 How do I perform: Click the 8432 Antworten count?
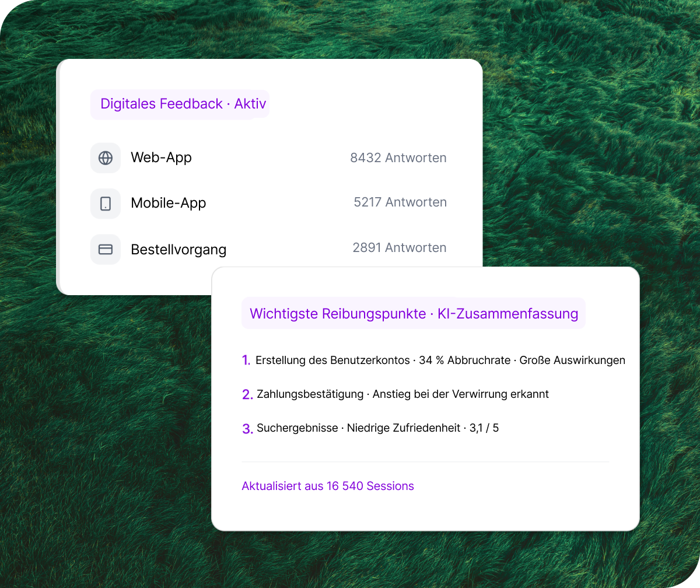pyautogui.click(x=398, y=158)
